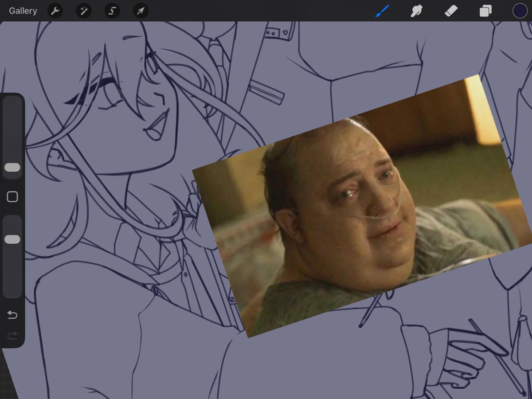Return to the Gallery
Viewport: 532px width, 399px height.
pyautogui.click(x=23, y=11)
